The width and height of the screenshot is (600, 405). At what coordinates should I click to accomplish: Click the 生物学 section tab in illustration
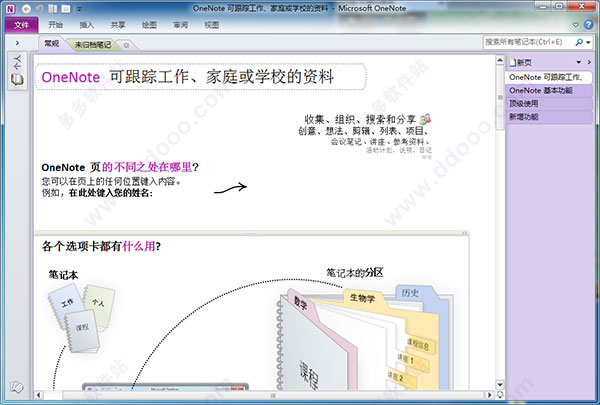[362, 297]
